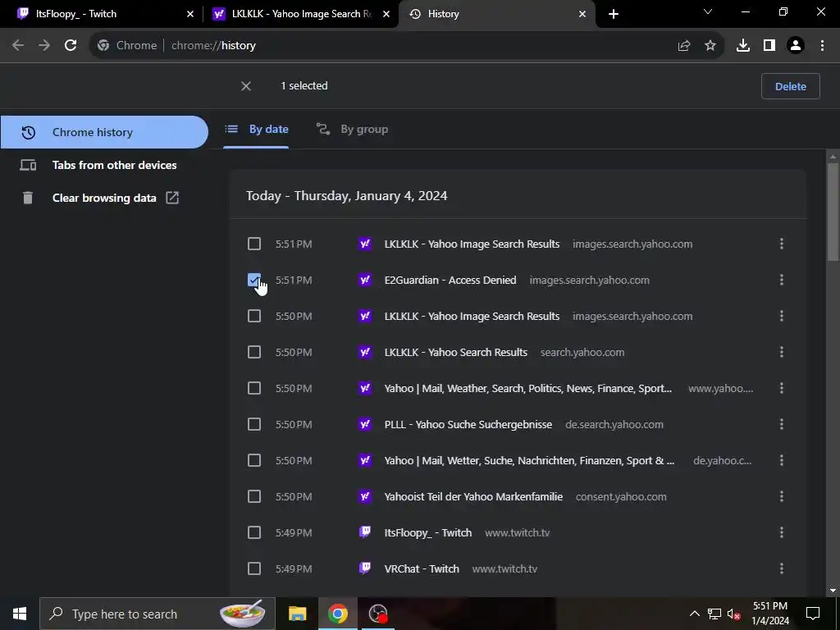Viewport: 840px width, 630px height.
Task: Open actions menu for Yahooist Teil der Yahoo entry
Action: coord(782,496)
